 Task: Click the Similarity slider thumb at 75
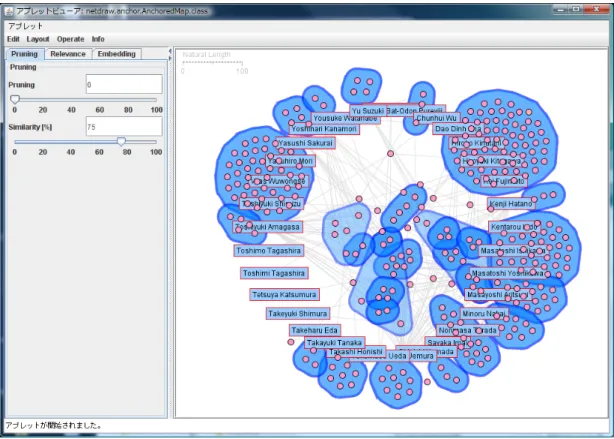point(121,141)
